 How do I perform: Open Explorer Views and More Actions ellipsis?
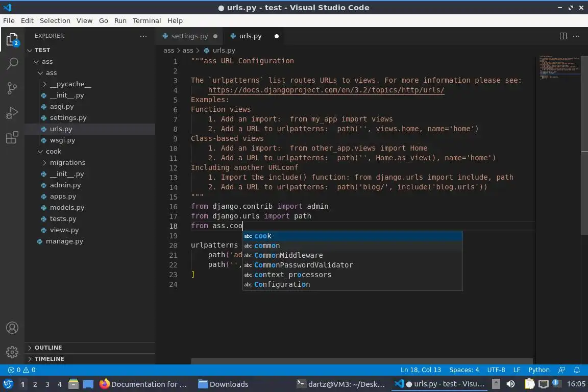click(143, 36)
